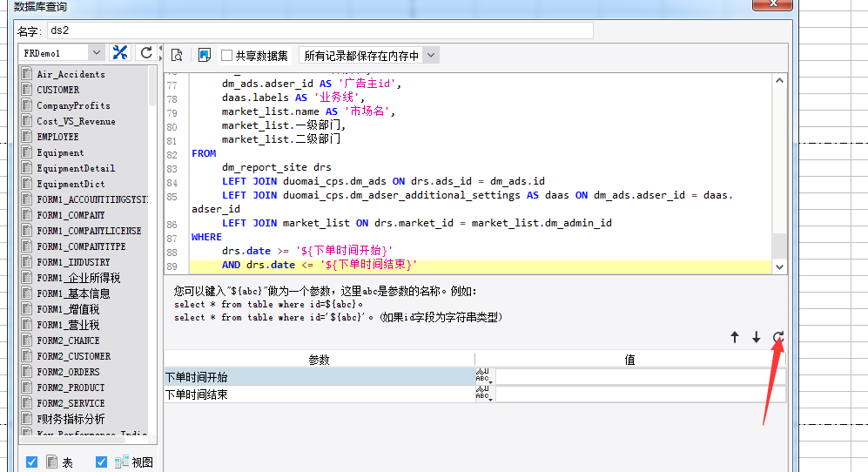Select FORM1_ACCOUNTINGSYSTEM table row
Viewport: 868px width, 472px height.
click(84, 199)
